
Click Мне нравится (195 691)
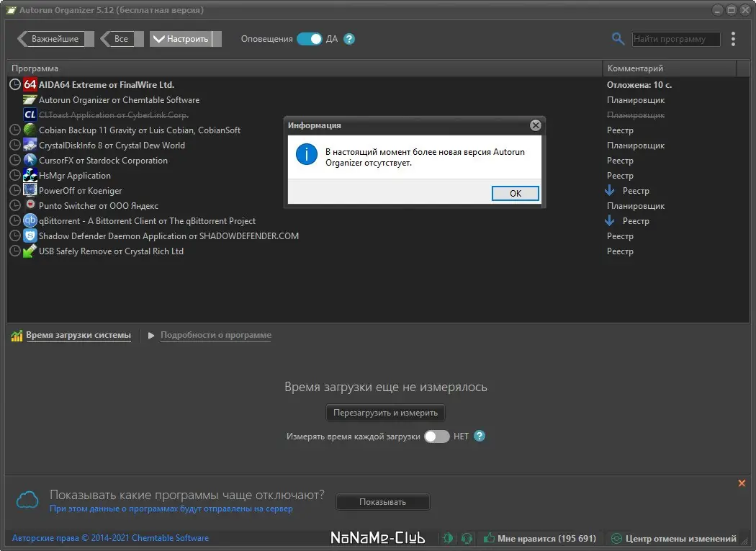[539, 538]
